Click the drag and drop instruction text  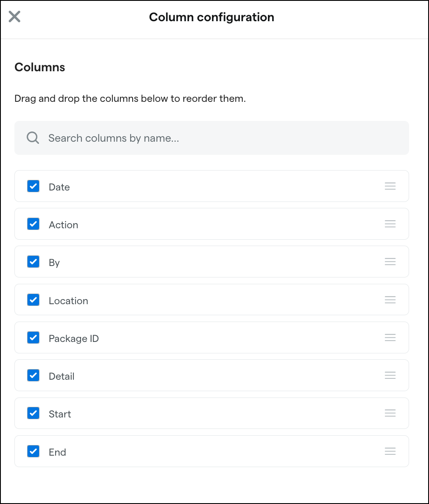130,99
